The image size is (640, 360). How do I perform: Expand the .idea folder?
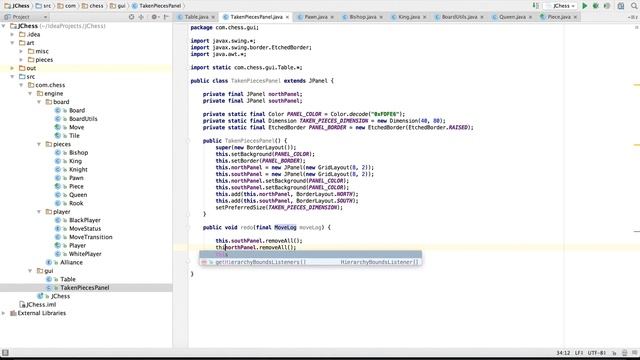[x=13, y=34]
